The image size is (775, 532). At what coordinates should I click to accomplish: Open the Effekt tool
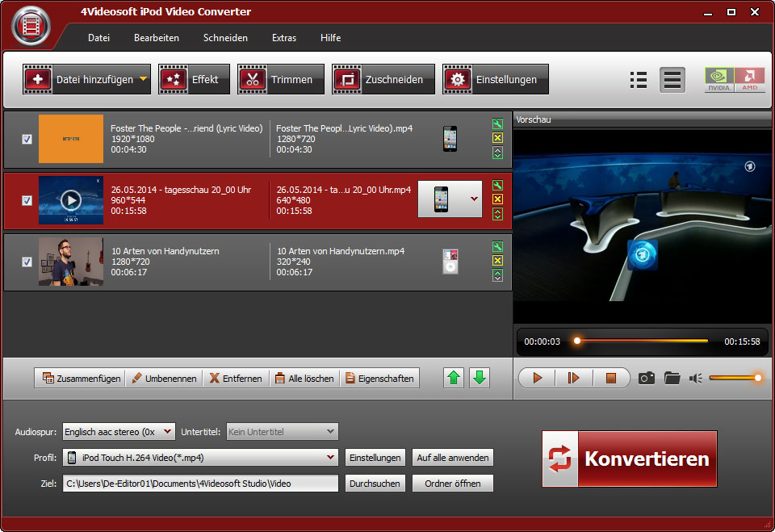(194, 79)
